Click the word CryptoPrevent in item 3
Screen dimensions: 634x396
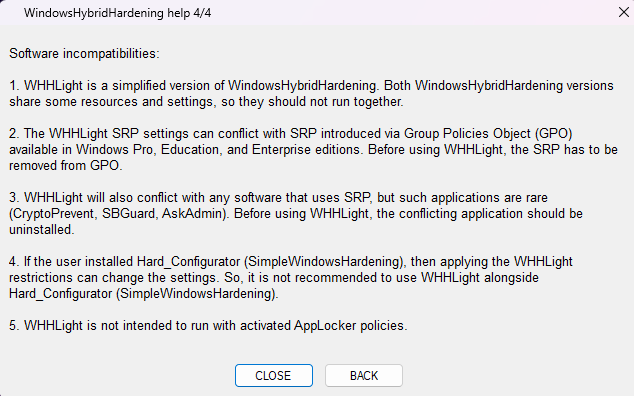point(53,214)
